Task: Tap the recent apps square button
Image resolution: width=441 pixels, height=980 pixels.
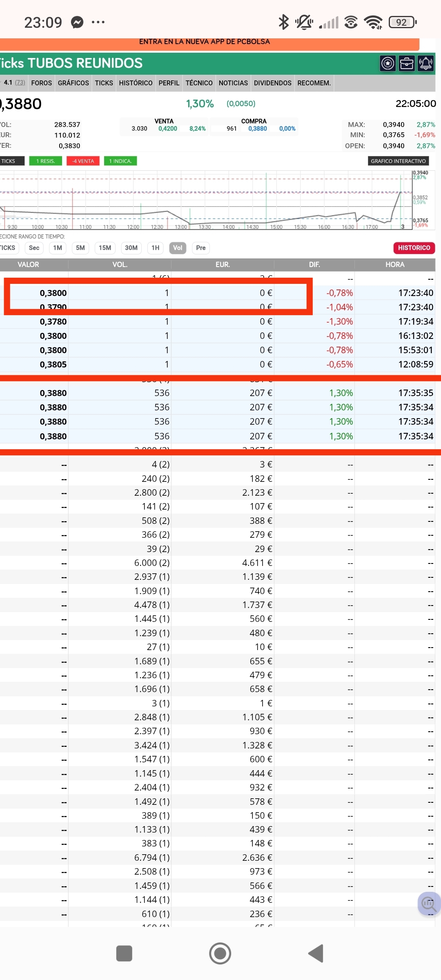Action: 124,953
